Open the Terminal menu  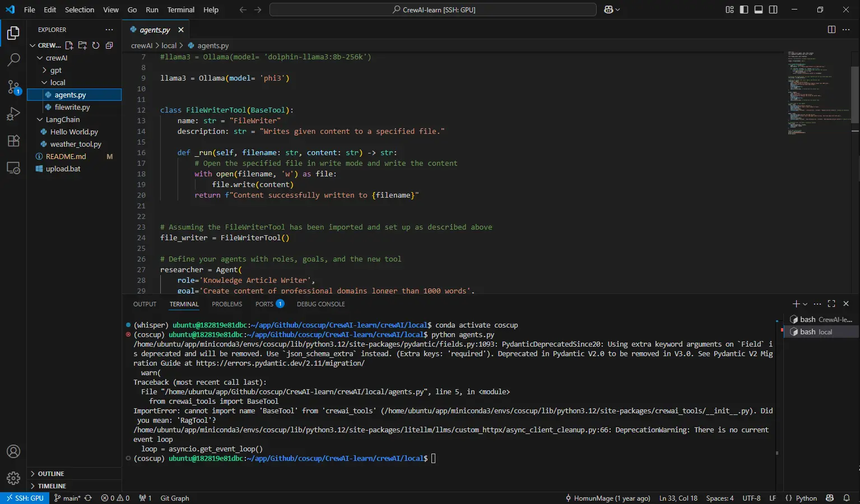coord(180,10)
